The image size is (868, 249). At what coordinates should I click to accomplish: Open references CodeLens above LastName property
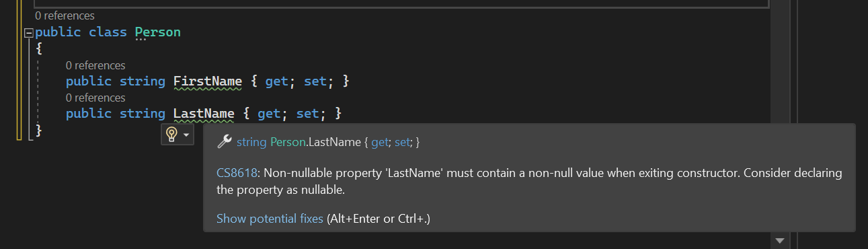point(95,98)
